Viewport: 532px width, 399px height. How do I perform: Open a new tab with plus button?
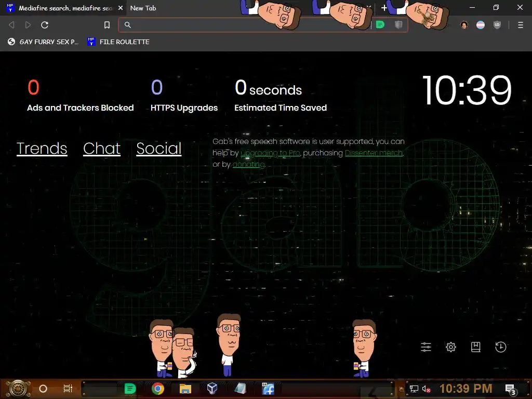(384, 8)
